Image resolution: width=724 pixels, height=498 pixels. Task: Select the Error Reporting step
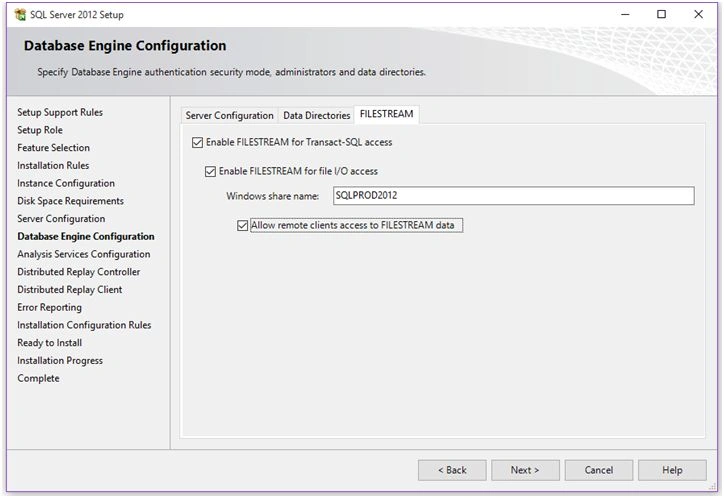tap(49, 307)
